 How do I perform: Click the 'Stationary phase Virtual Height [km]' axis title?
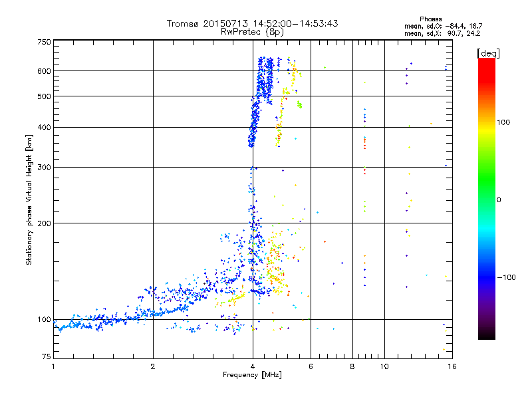pos(29,200)
